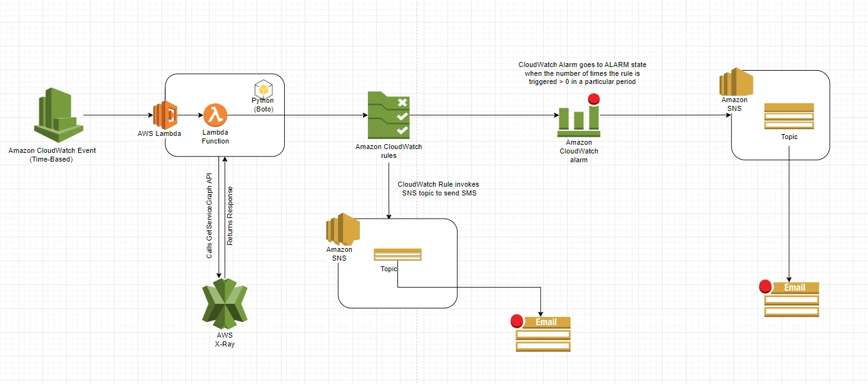
Task: Select the Email icon under the alarm's SNS topic
Action: click(792, 299)
